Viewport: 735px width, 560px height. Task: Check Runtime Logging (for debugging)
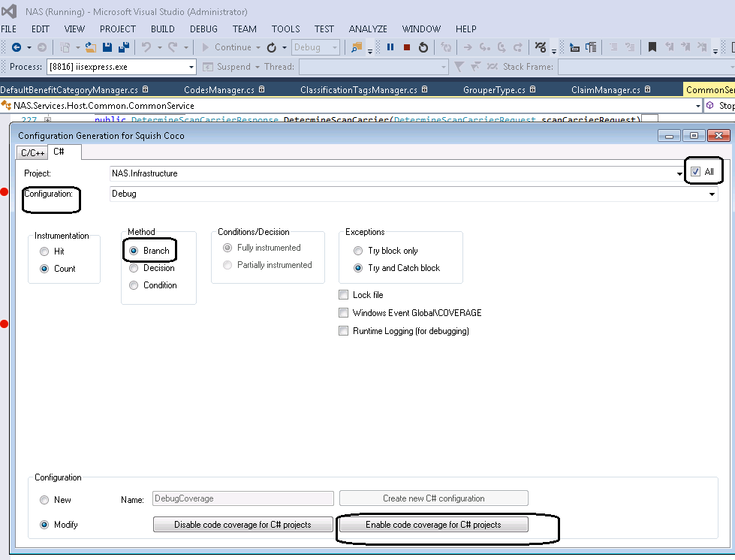(344, 331)
